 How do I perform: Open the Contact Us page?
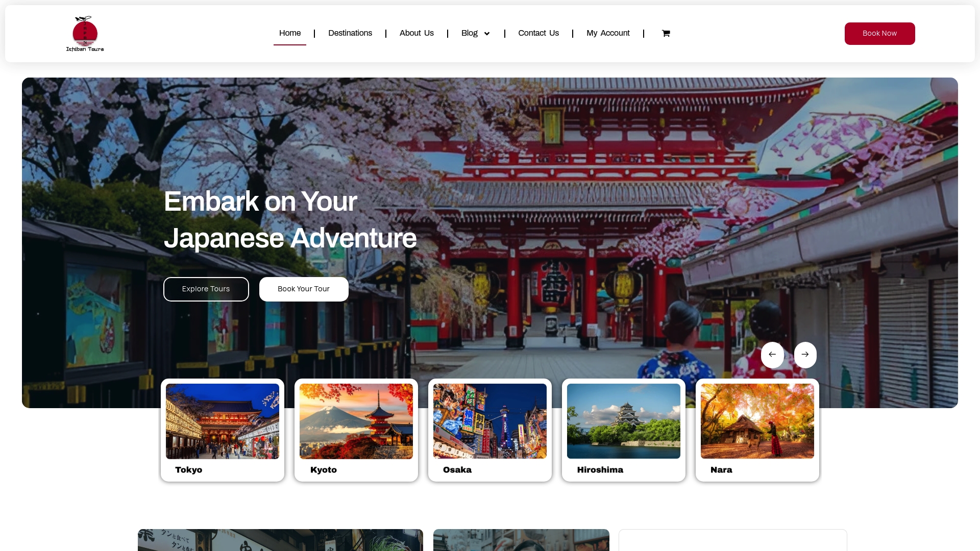click(538, 33)
